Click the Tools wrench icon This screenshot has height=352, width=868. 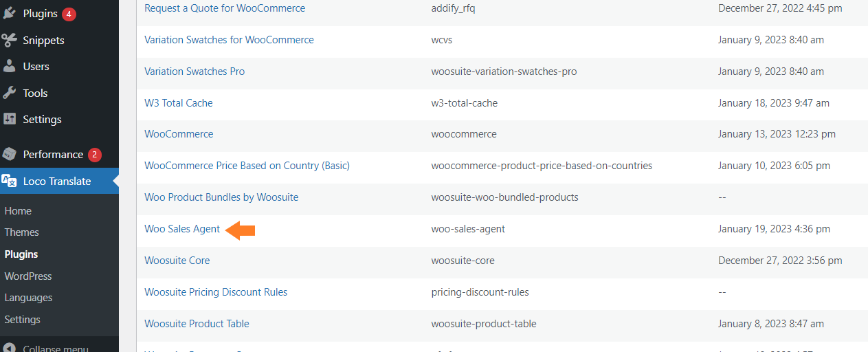click(x=10, y=93)
